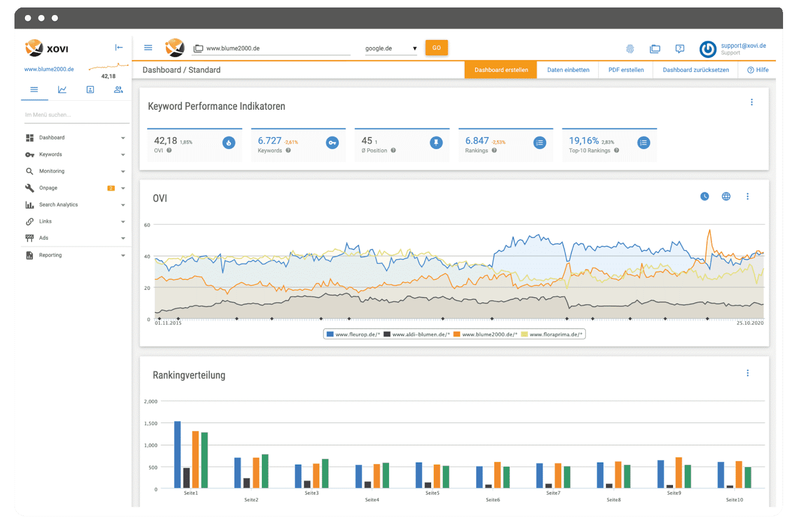Open Keyword Performance Indikatoren options menu

(x=752, y=102)
